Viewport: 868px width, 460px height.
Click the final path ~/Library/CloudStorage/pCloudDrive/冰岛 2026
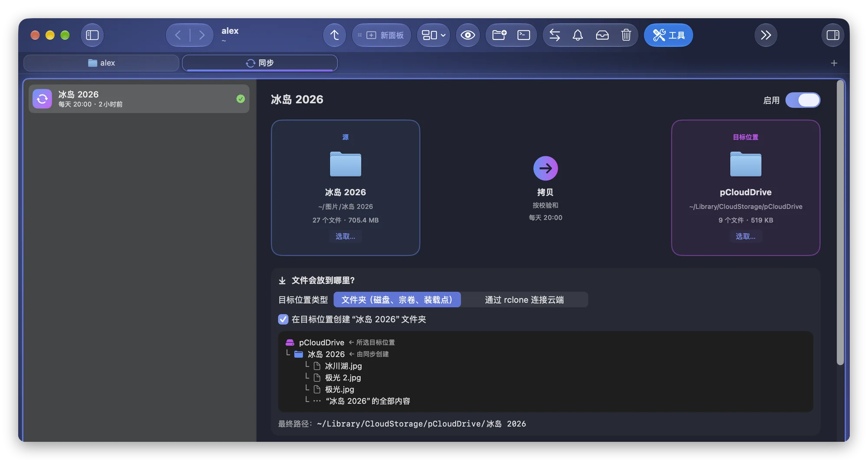click(x=421, y=424)
